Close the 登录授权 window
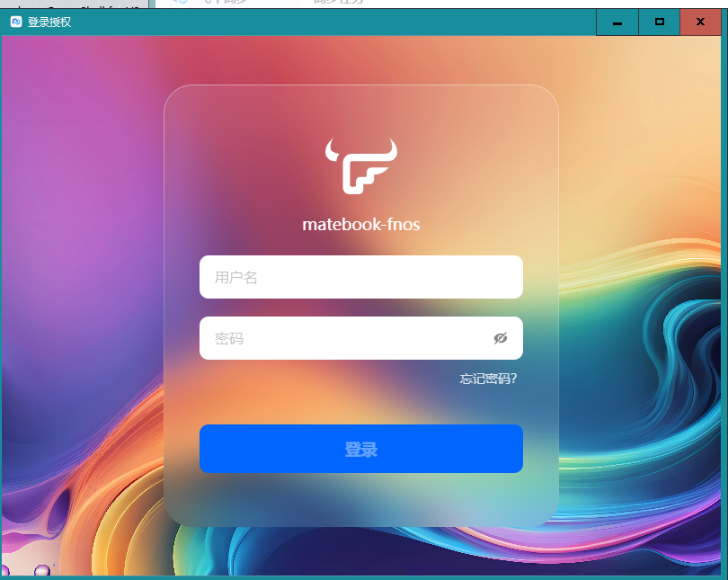Viewport: 728px width, 580px height. pyautogui.click(x=700, y=22)
